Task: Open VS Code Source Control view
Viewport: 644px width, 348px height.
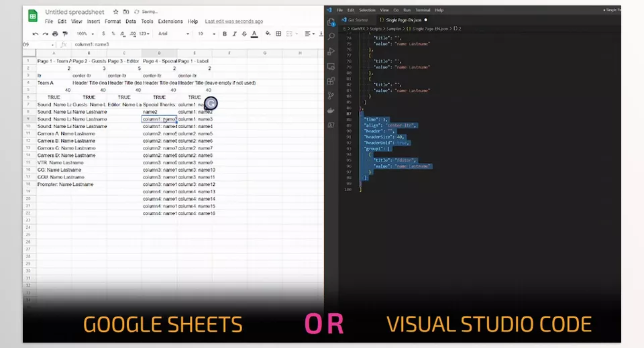Action: [331, 96]
